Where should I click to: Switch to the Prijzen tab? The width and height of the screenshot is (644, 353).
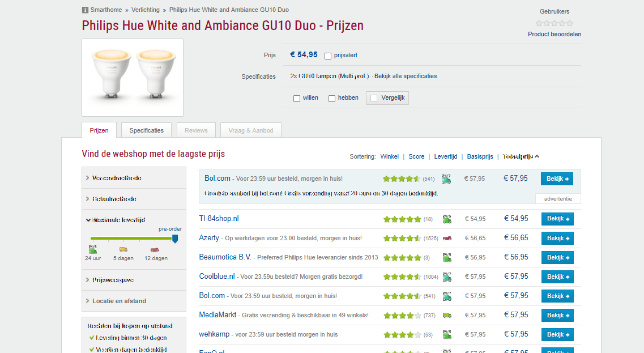click(99, 130)
